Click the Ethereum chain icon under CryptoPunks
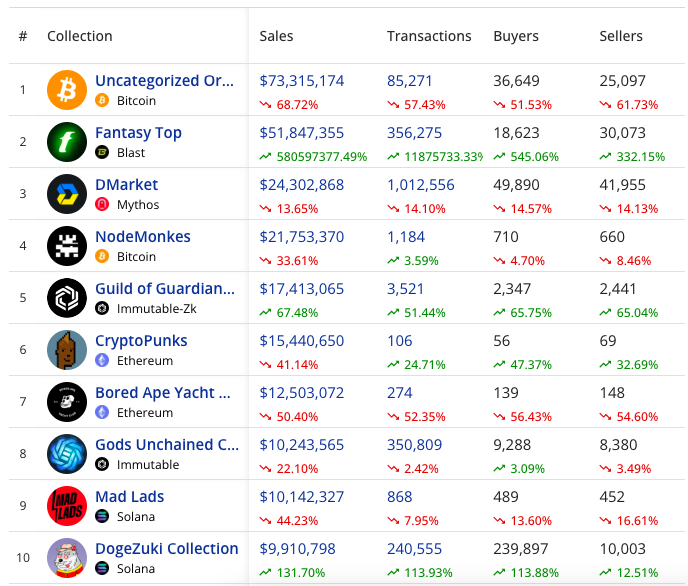This screenshot has width=688, height=586. click(102, 360)
